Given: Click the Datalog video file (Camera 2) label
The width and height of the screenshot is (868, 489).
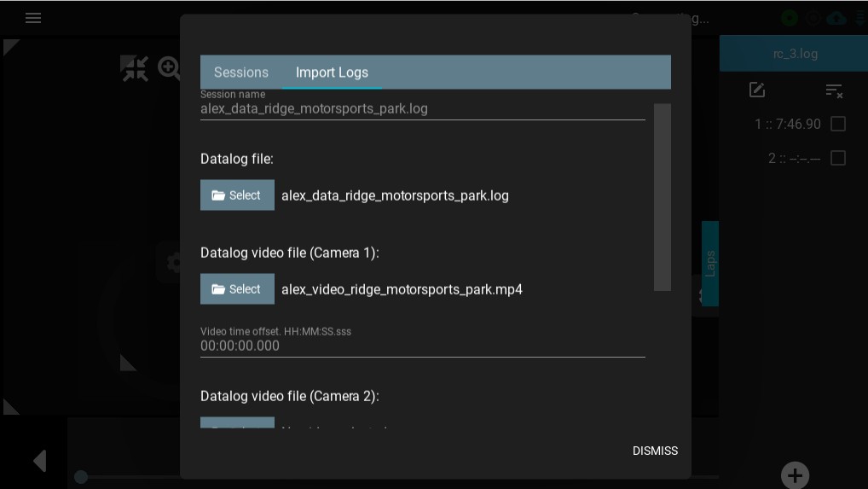Looking at the screenshot, I should [290, 396].
